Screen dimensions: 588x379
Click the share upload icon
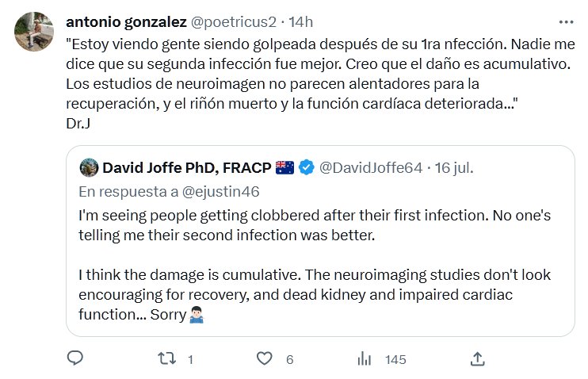[478, 359]
